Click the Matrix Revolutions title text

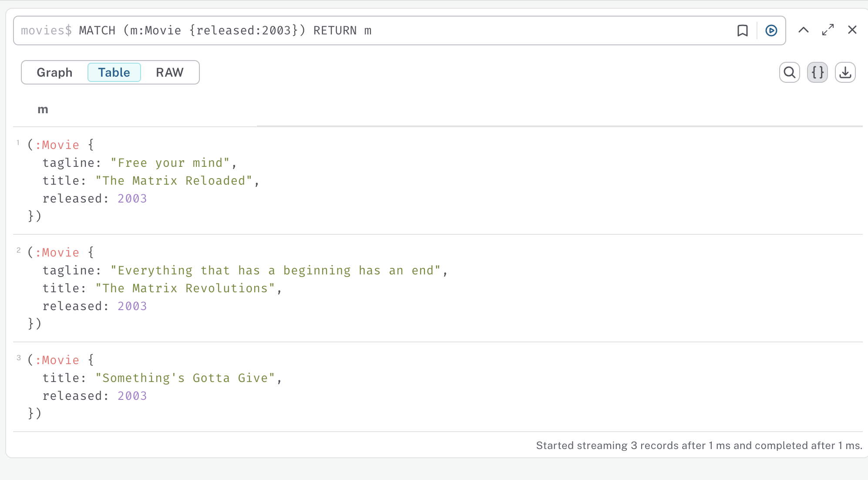(185, 288)
